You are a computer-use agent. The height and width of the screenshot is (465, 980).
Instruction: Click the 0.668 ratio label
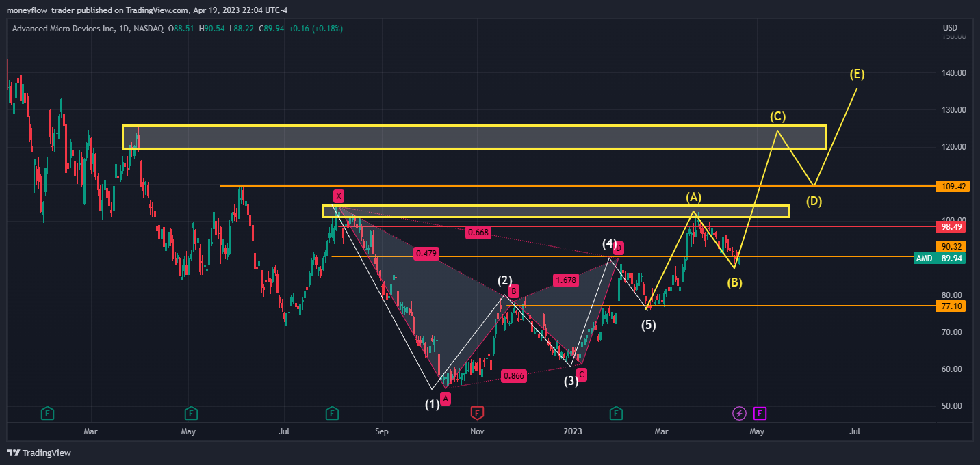click(x=478, y=232)
